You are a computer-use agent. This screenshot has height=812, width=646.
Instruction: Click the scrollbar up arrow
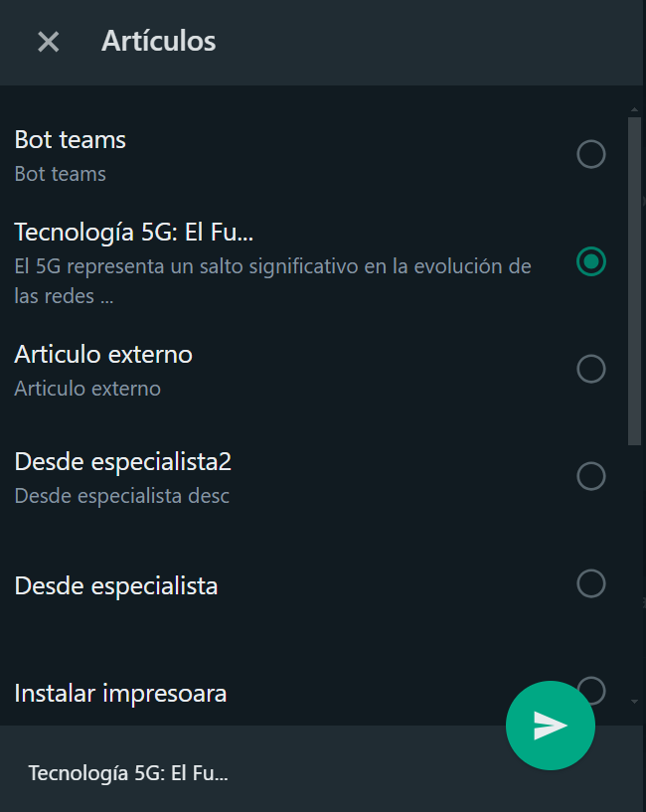point(634,109)
